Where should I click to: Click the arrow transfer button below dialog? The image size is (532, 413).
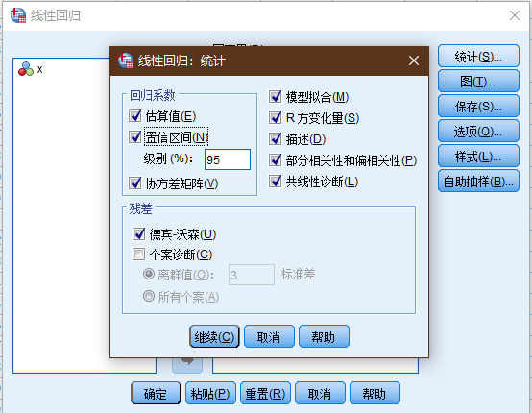[187, 365]
